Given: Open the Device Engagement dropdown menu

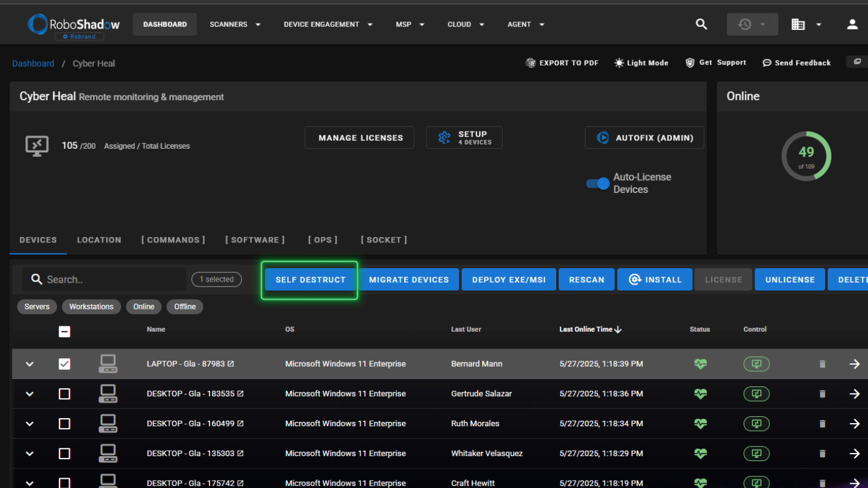Looking at the screenshot, I should coord(328,24).
